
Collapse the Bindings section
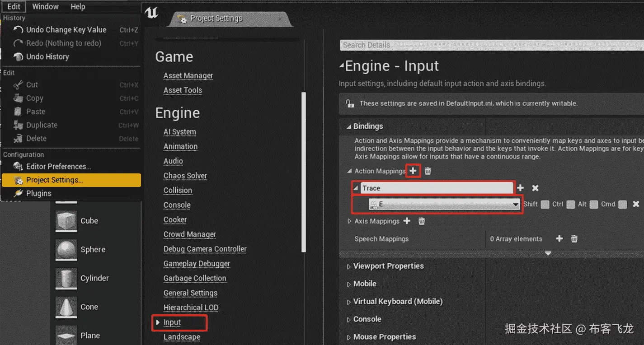[x=349, y=126]
